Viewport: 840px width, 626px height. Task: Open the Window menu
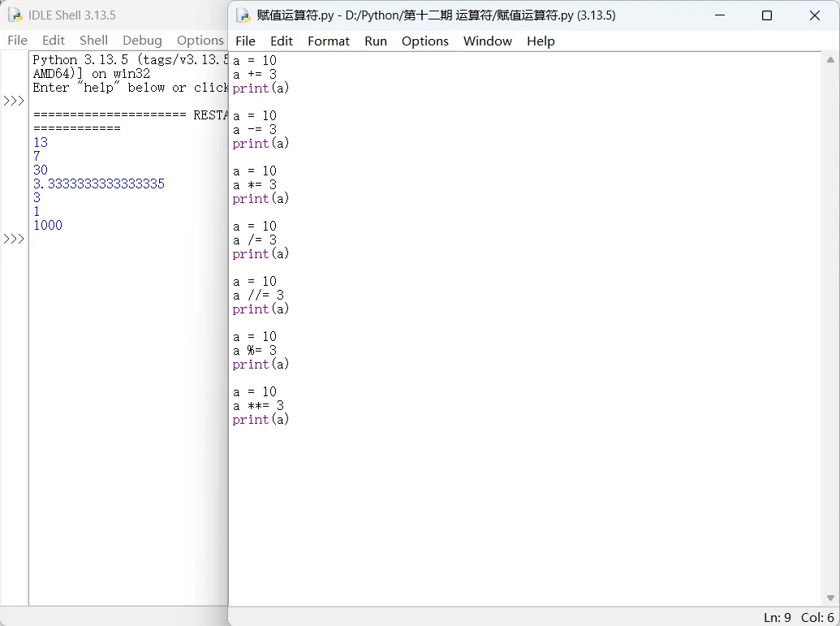(x=488, y=41)
